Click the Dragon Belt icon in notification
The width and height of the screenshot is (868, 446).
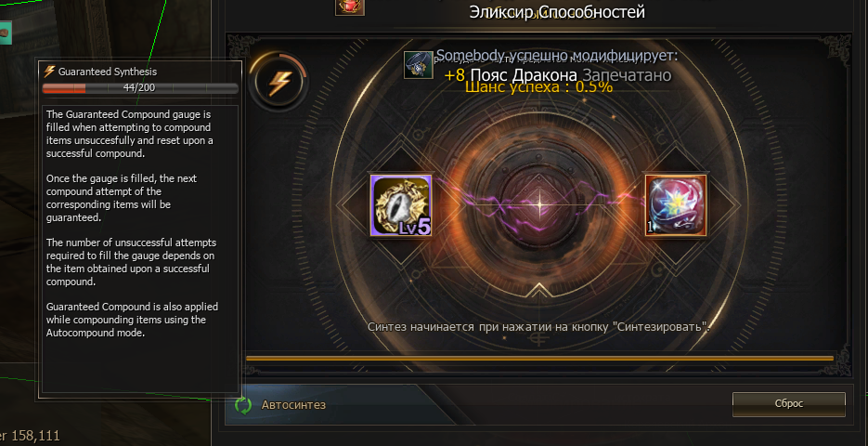pyautogui.click(x=418, y=65)
